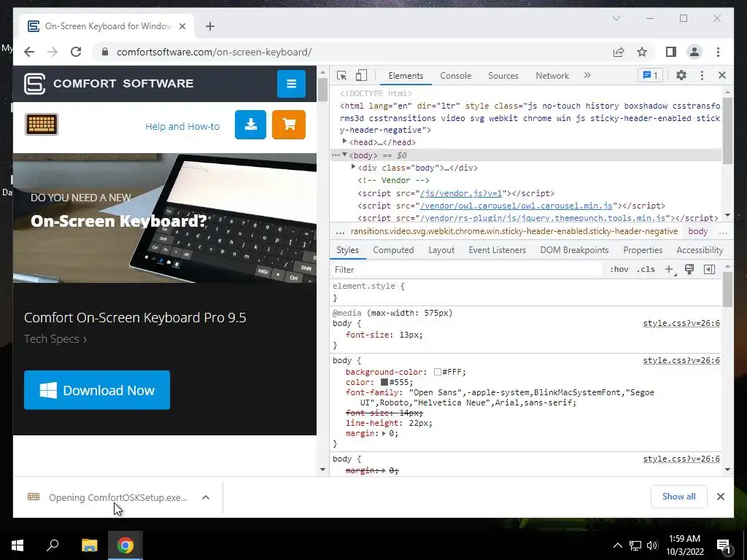Open Chrome three-dot menu
This screenshot has width=747, height=560.
tap(718, 52)
